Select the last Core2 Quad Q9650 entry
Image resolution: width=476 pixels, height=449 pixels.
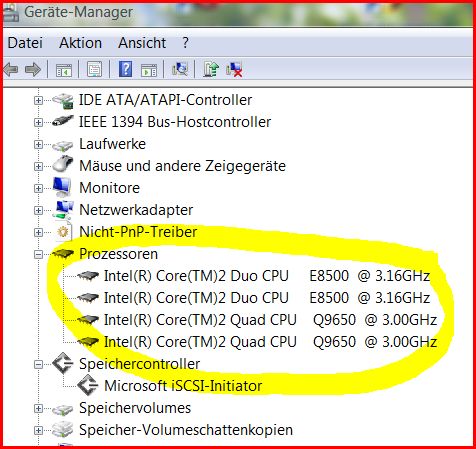coord(270,342)
